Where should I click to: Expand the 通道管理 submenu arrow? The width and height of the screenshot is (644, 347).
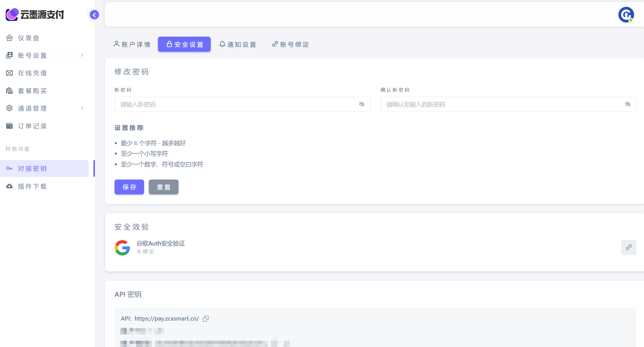(82, 108)
